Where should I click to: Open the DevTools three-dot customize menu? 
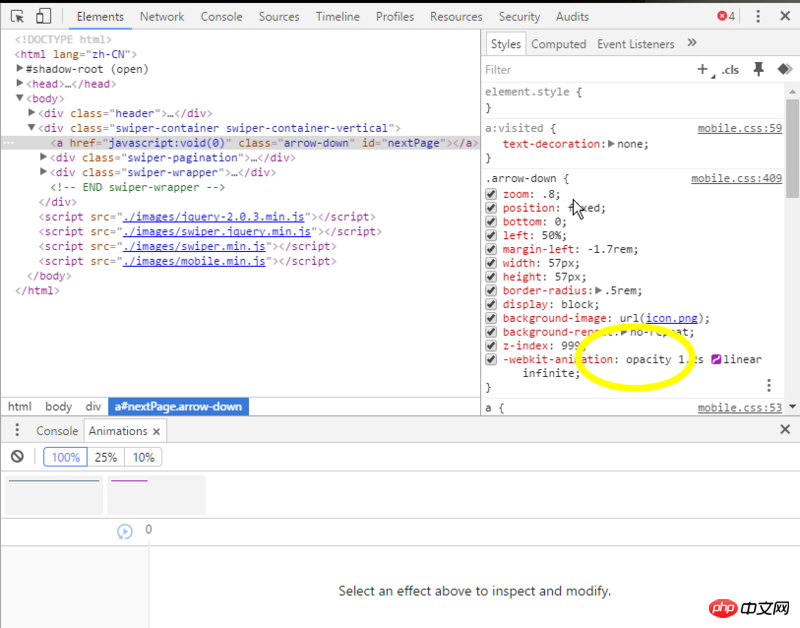[x=758, y=16]
